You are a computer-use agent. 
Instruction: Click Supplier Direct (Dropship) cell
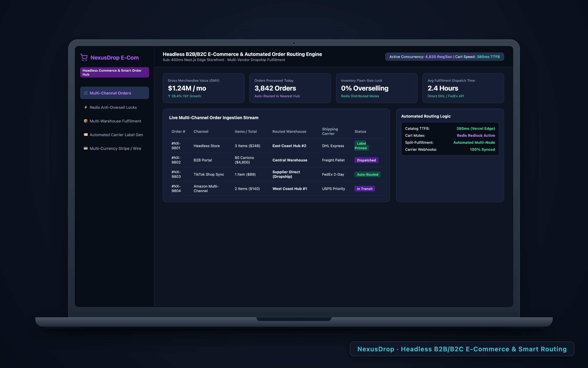286,174
